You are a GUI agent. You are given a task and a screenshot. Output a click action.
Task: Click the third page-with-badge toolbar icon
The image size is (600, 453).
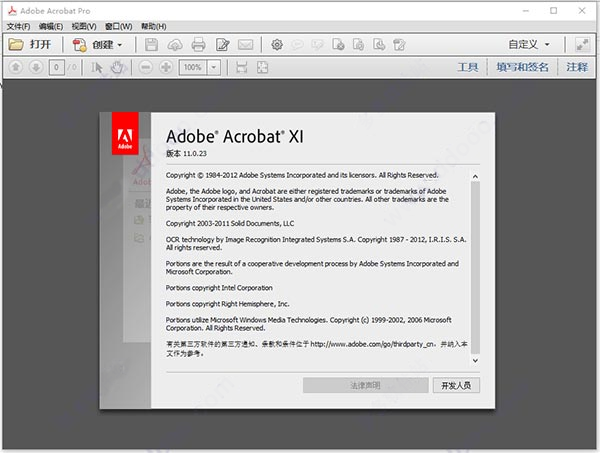tap(379, 45)
